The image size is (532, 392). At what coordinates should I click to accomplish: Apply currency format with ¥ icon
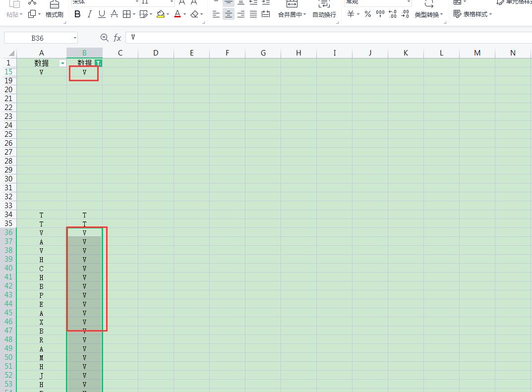click(351, 14)
